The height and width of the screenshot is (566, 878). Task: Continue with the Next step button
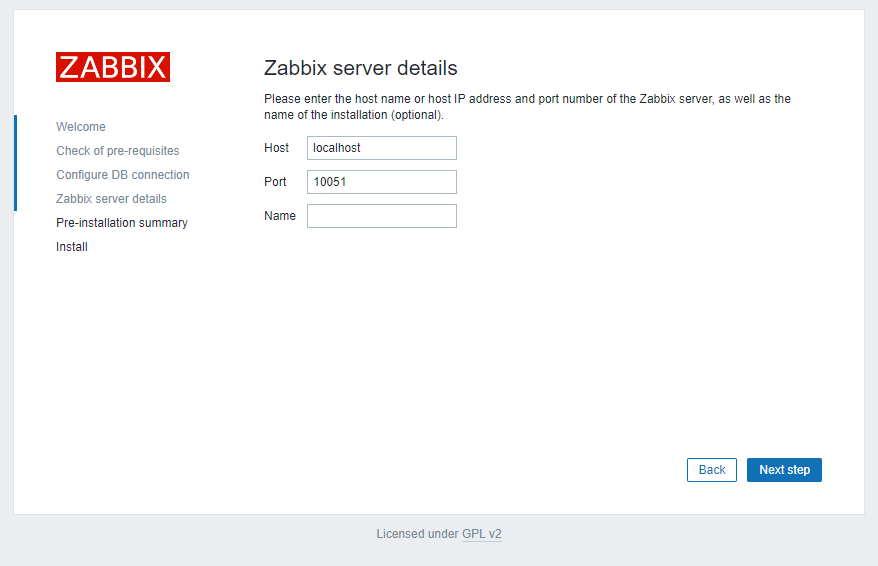pyautogui.click(x=784, y=470)
